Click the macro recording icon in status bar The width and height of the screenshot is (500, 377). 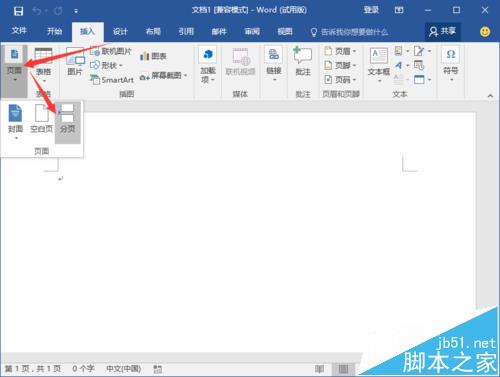(x=157, y=369)
